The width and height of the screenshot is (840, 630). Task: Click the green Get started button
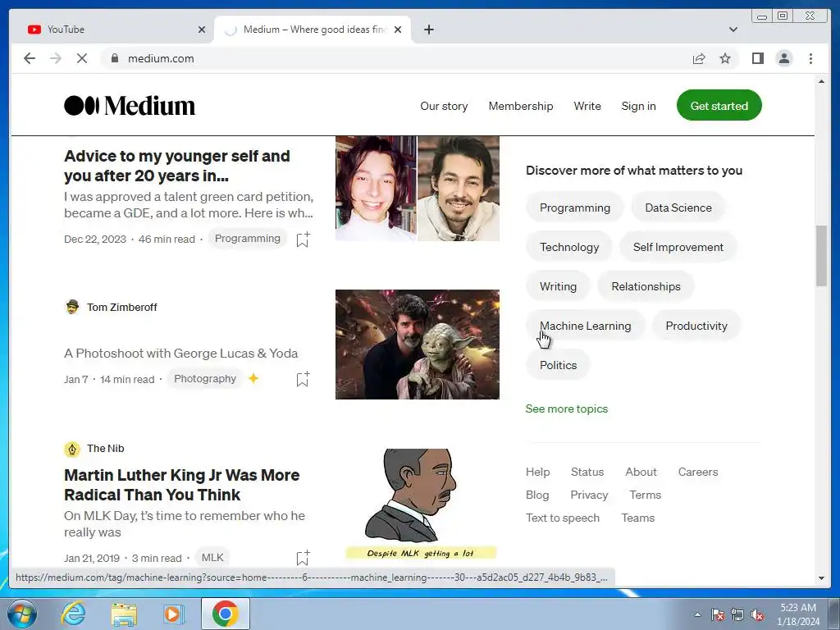[x=719, y=106]
